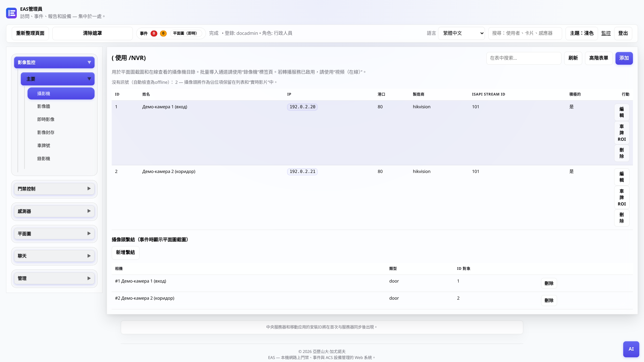Click the 製造商 column header
The image size is (644, 362).
tap(418, 94)
